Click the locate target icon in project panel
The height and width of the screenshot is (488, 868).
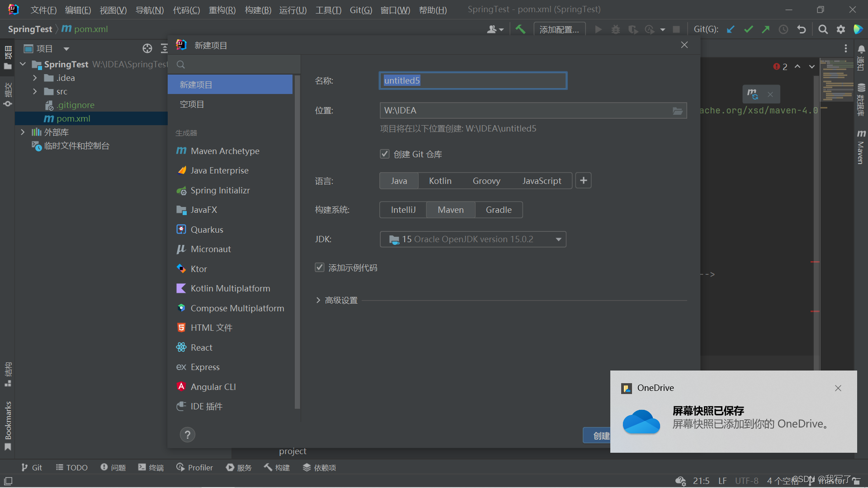pyautogui.click(x=147, y=48)
